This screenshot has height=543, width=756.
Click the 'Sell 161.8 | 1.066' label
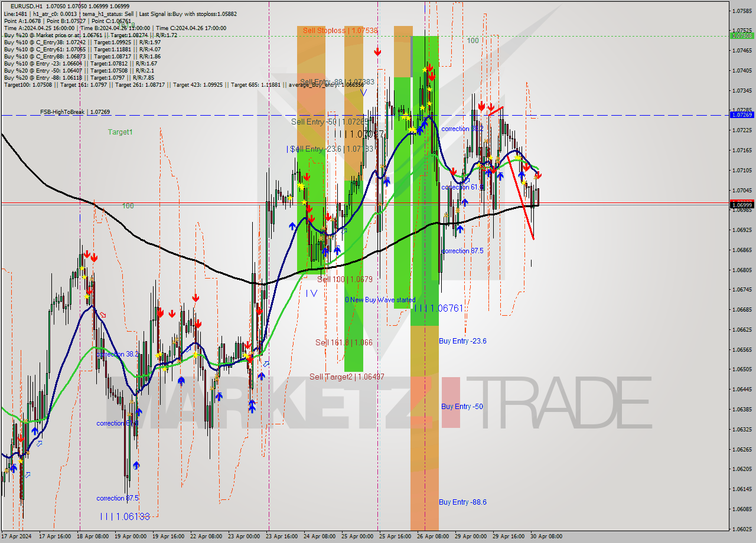[344, 342]
